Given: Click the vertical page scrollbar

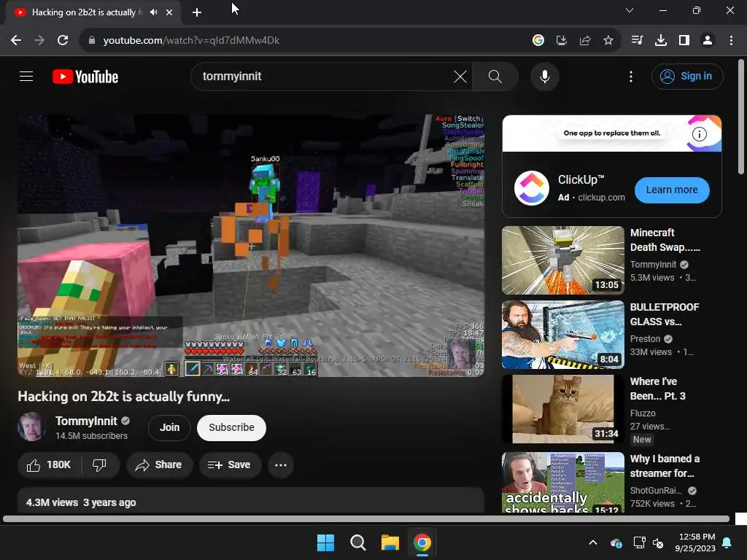Looking at the screenshot, I should [741, 117].
